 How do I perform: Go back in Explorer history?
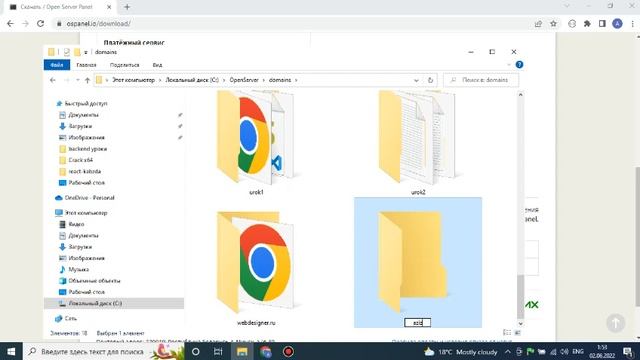(53, 80)
